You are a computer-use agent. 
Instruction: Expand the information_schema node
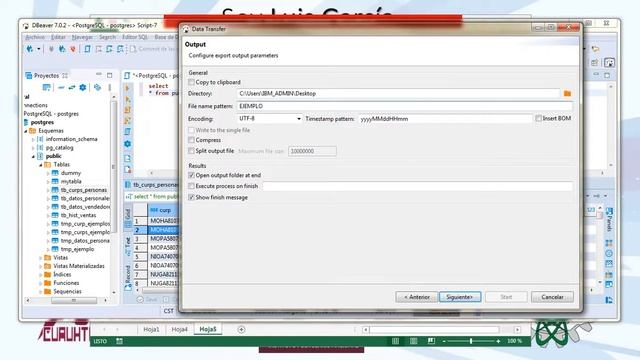33,140
